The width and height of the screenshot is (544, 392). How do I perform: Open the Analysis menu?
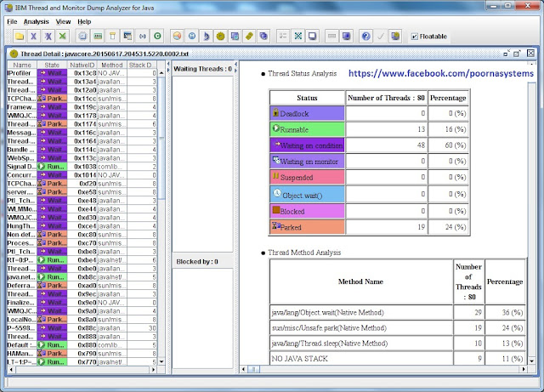(x=36, y=21)
